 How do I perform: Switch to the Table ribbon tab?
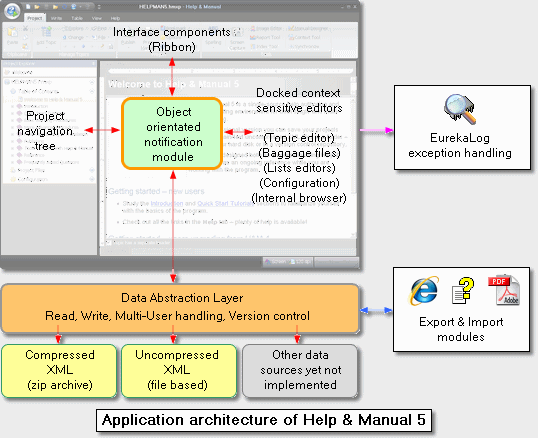[x=77, y=18]
